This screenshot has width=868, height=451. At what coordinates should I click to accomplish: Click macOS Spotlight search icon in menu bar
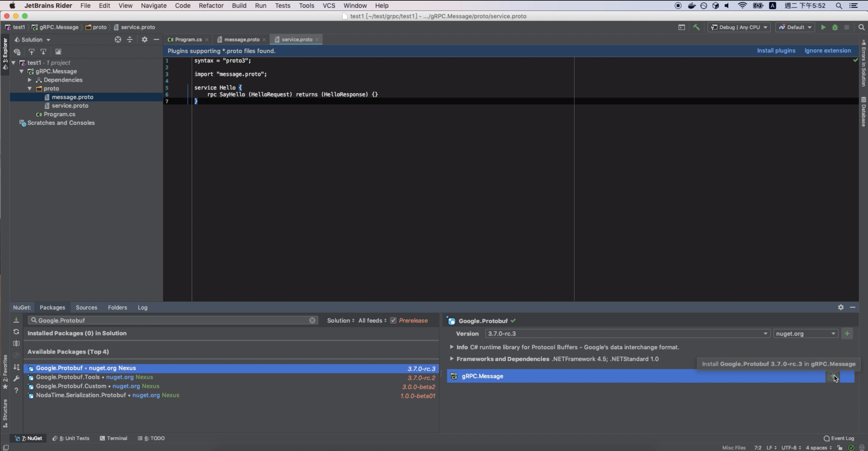pyautogui.click(x=839, y=5)
